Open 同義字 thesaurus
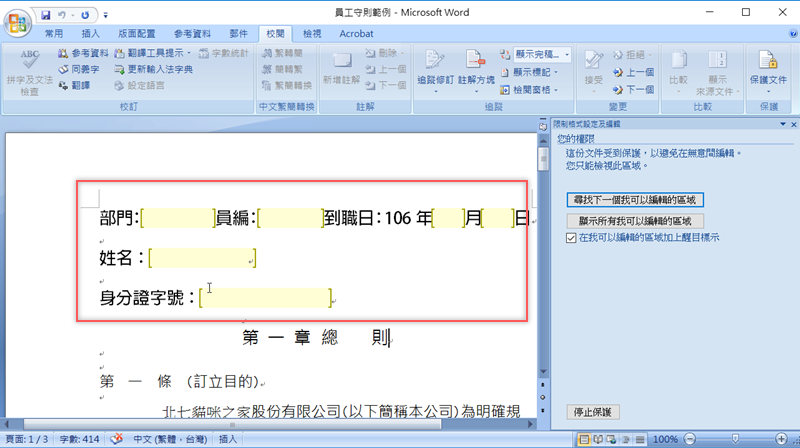The width and height of the screenshot is (800, 448). [x=79, y=69]
